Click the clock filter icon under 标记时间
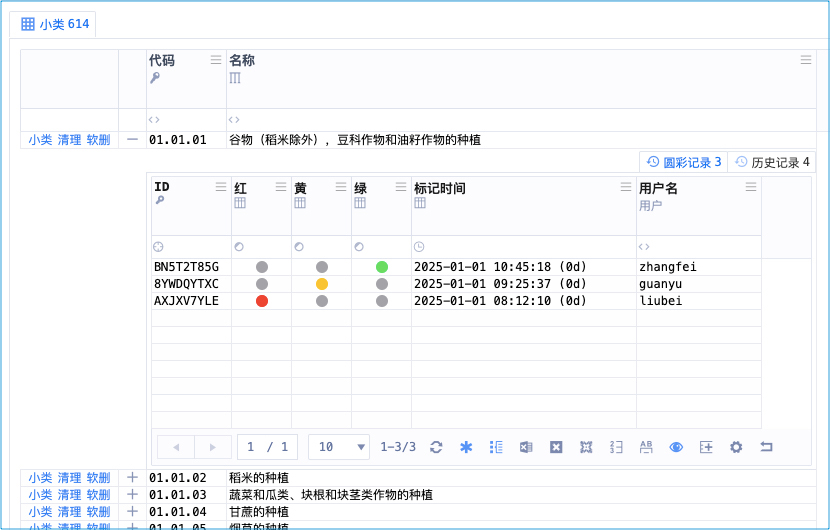 tap(419, 247)
